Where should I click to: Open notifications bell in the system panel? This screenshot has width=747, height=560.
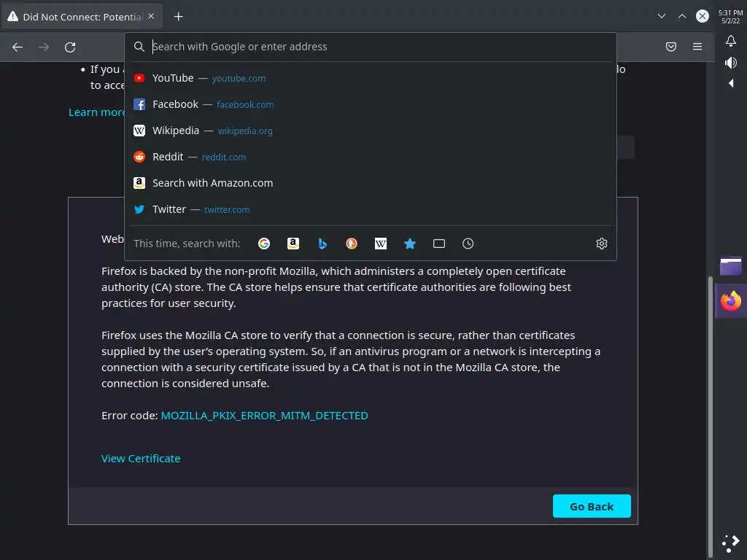point(731,41)
